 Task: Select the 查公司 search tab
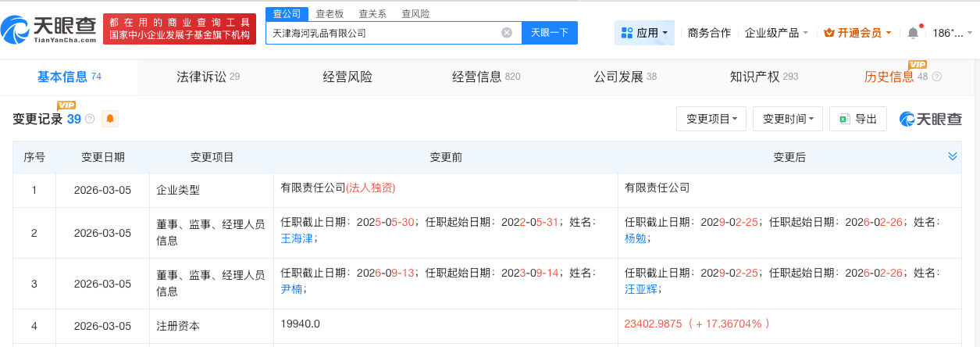pos(287,14)
